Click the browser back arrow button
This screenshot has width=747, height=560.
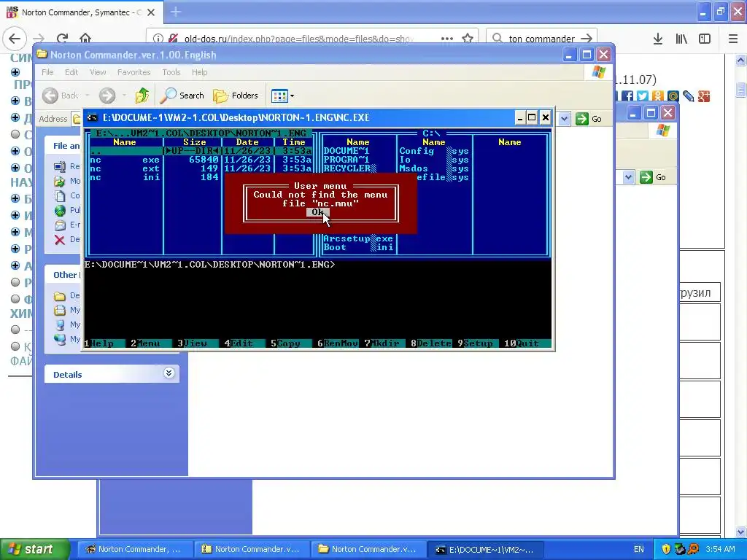click(15, 38)
